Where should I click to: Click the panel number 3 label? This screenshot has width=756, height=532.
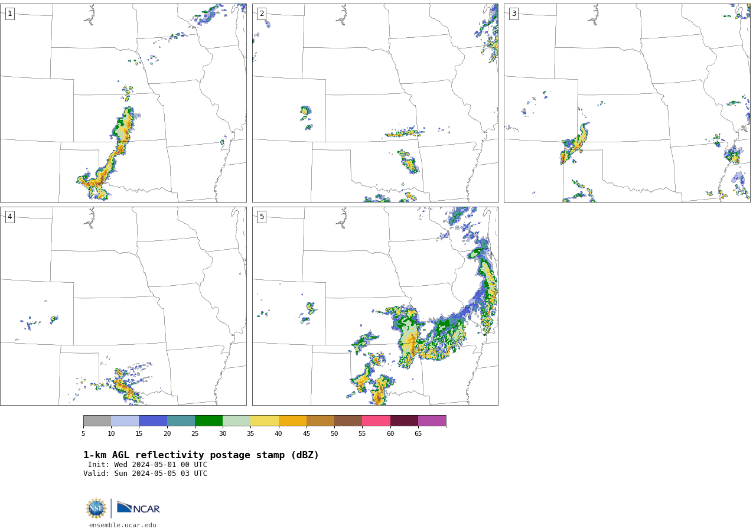pos(513,14)
